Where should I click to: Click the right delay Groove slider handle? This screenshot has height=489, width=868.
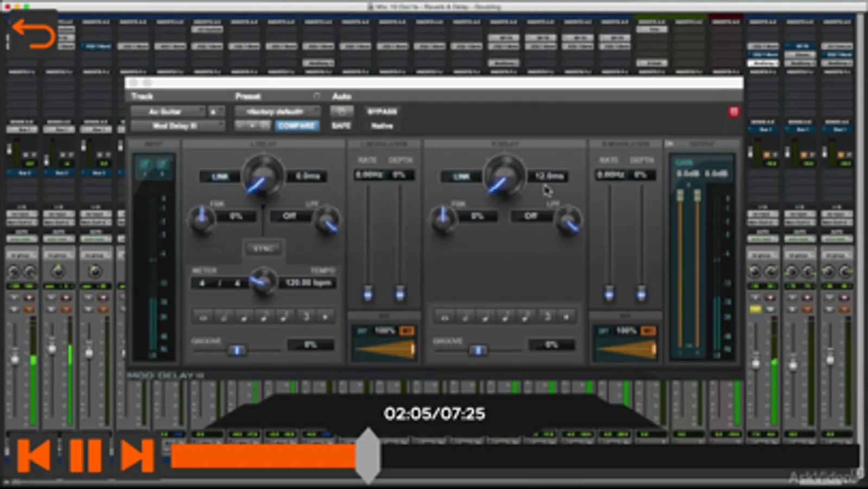point(478,350)
